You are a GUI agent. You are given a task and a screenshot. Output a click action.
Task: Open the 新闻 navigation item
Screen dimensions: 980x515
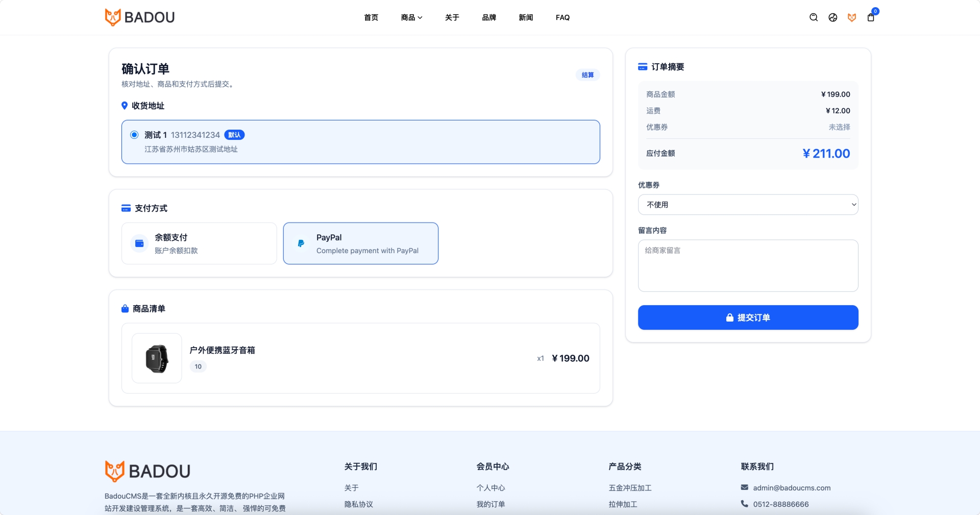[526, 17]
